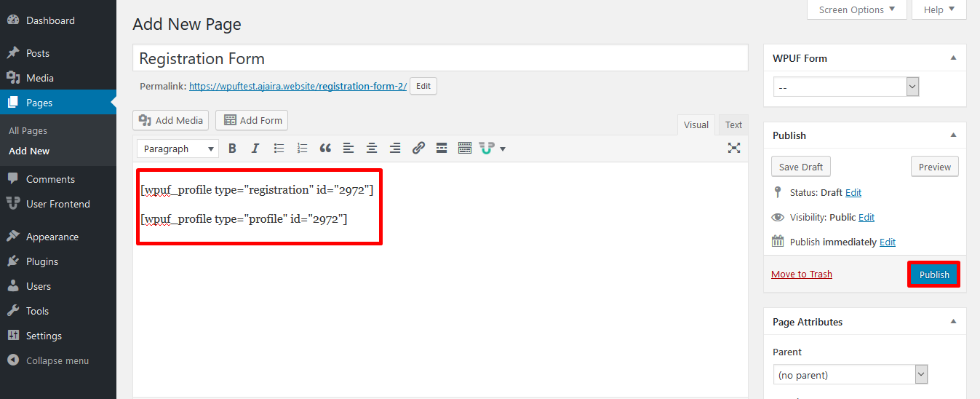Open the Settings menu

tap(58, 336)
